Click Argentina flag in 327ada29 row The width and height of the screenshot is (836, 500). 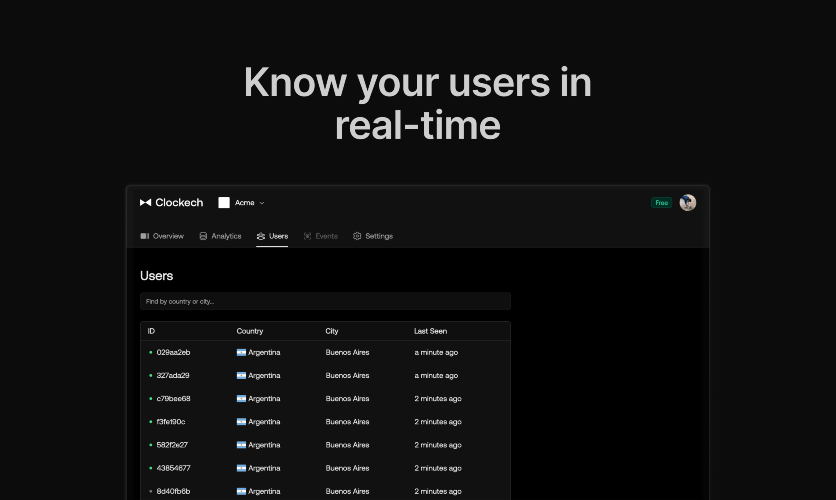pyautogui.click(x=241, y=375)
